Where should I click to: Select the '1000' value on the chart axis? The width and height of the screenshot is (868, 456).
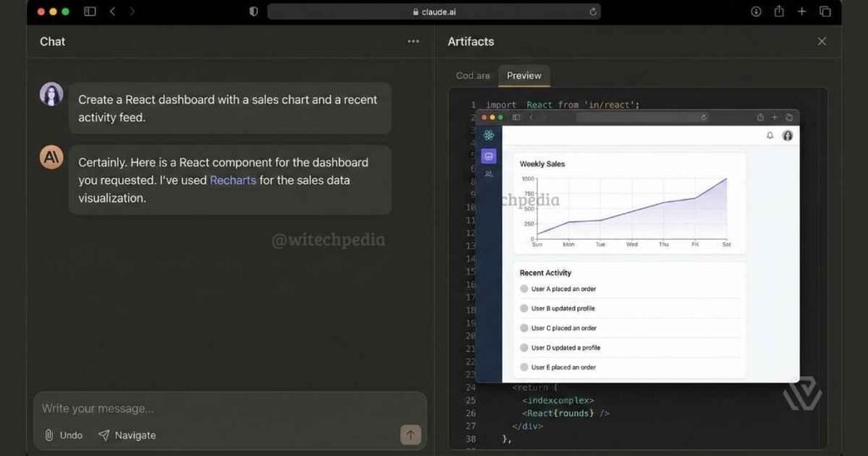tap(527, 179)
